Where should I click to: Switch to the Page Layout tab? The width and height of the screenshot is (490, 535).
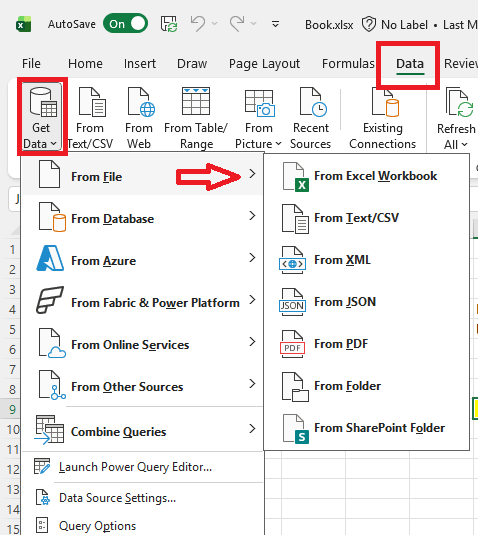click(x=264, y=64)
